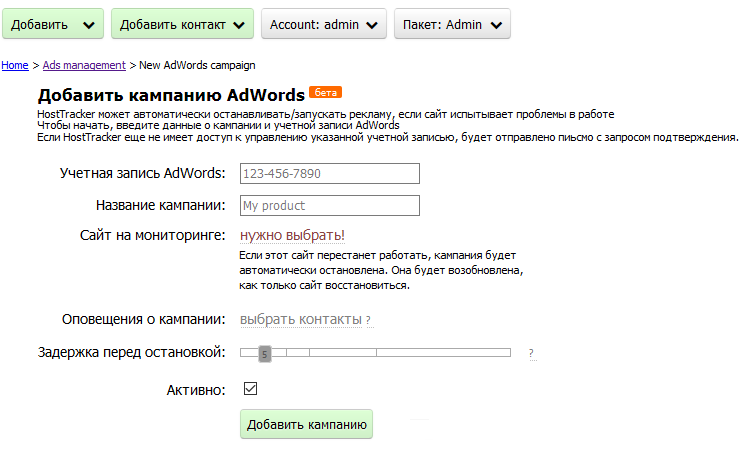
Task: Click the нужно выбрать! site link
Action: [292, 236]
